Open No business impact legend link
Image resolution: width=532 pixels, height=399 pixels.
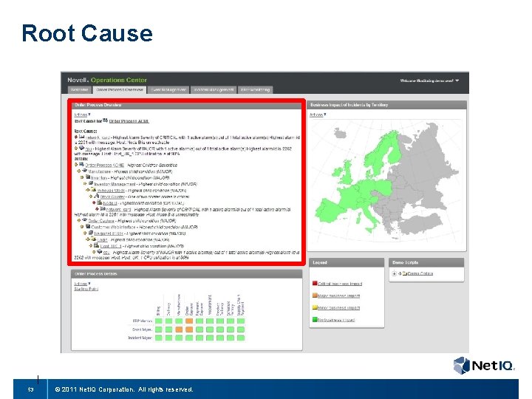coord(336,320)
